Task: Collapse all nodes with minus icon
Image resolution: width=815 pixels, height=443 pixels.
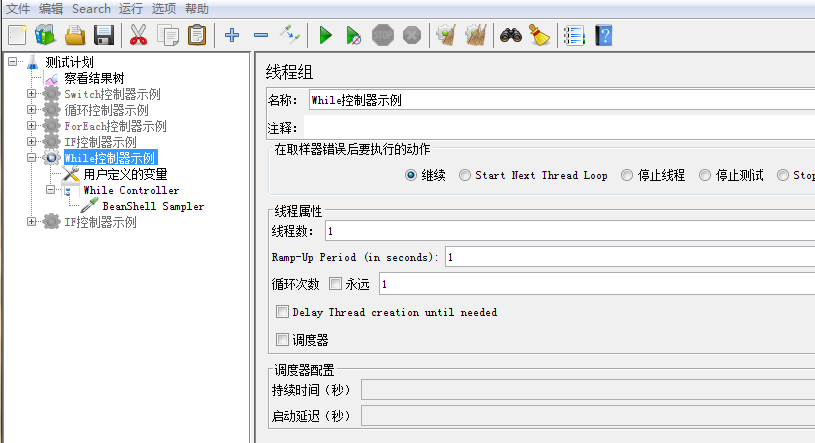Action: tap(261, 35)
